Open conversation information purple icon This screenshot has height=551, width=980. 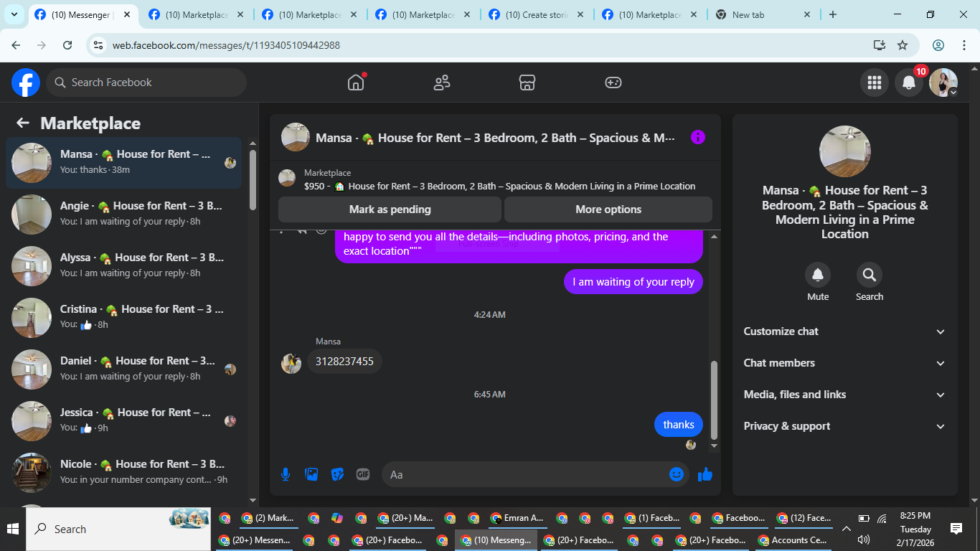coord(698,137)
